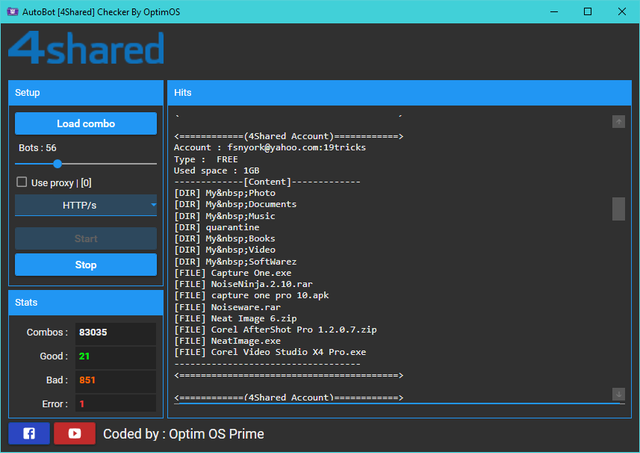
Task: Click the Coded by : Optim OS Prime text
Action: (184, 434)
